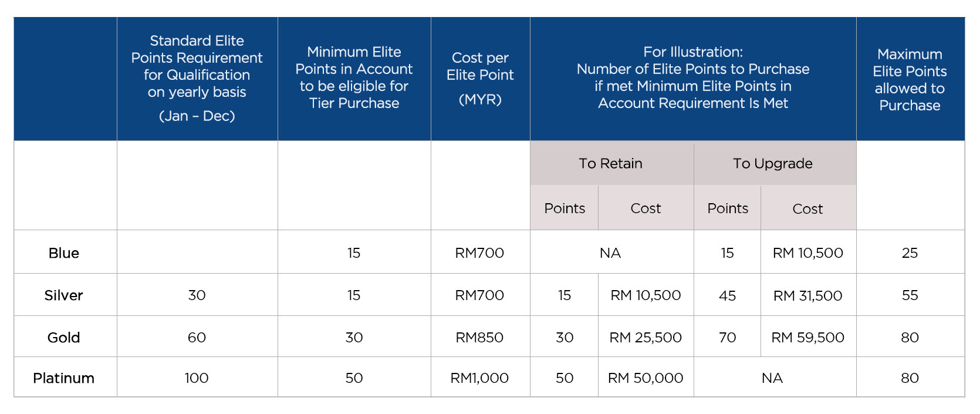Click the Standard Elite Points Requirement header

[x=197, y=79]
